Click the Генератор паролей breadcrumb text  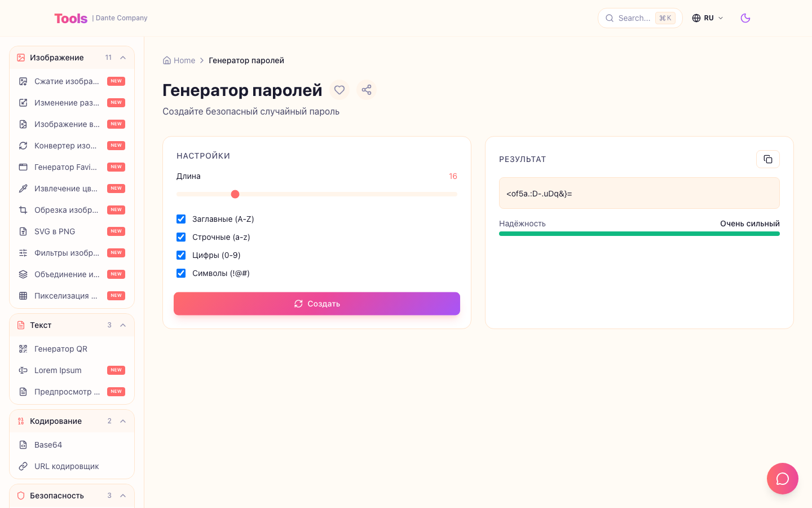pyautogui.click(x=246, y=60)
